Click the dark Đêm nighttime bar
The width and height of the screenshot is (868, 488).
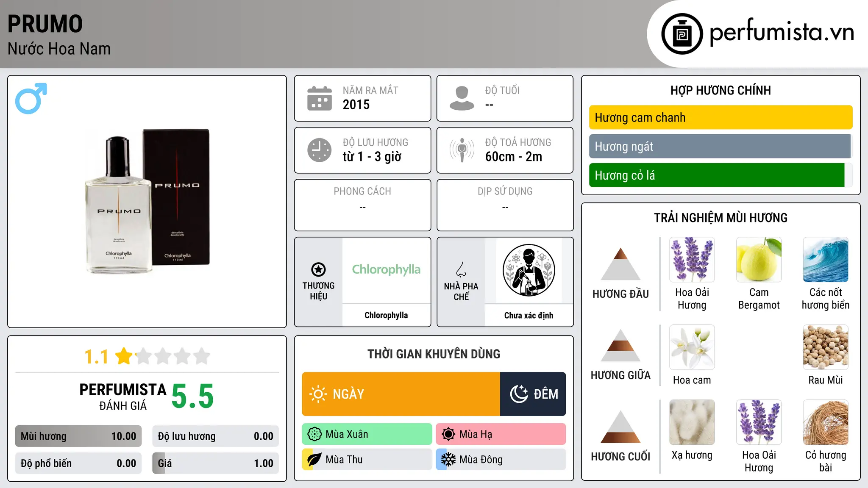(533, 394)
